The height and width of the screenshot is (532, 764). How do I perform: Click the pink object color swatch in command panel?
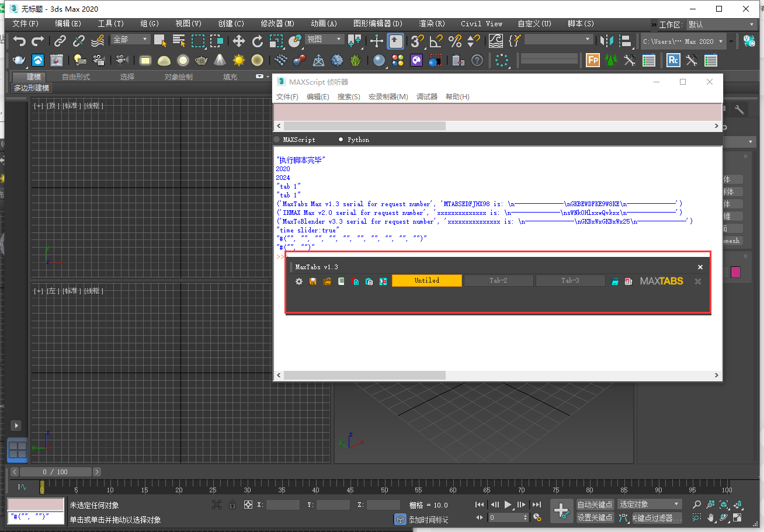pos(735,272)
